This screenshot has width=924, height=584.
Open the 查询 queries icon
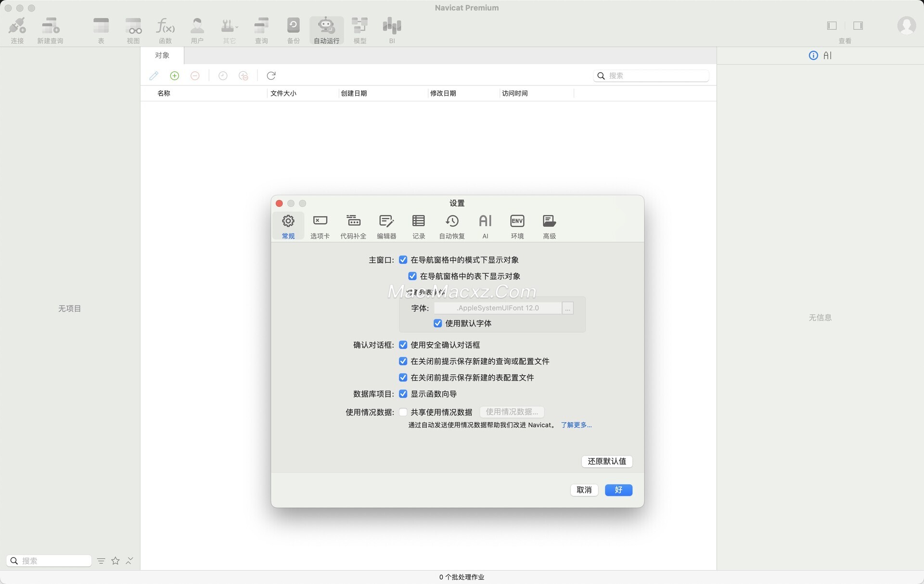click(261, 30)
